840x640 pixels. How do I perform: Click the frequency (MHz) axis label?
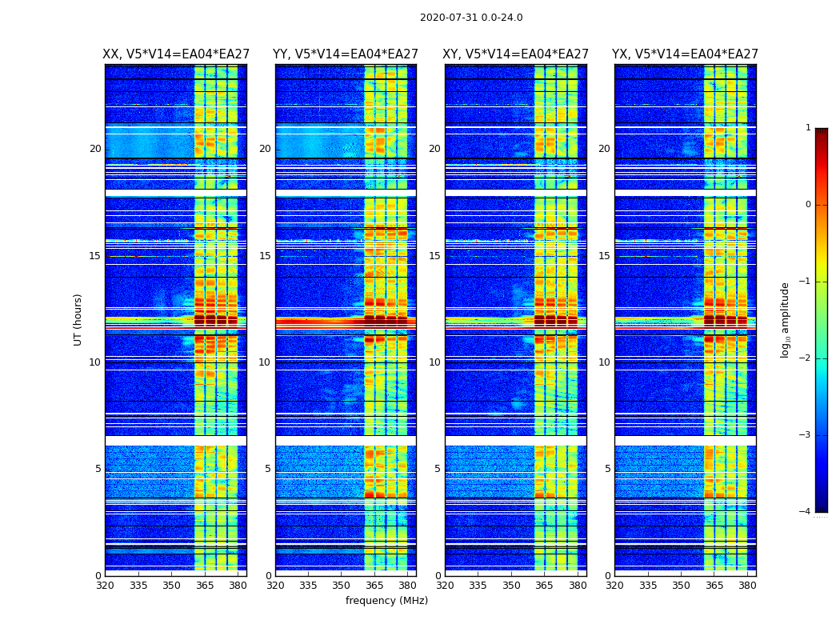point(386,600)
